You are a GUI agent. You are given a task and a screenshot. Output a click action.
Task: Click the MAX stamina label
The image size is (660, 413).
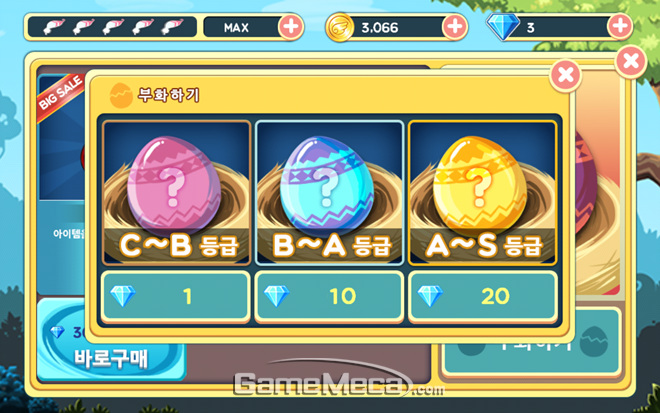[237, 28]
